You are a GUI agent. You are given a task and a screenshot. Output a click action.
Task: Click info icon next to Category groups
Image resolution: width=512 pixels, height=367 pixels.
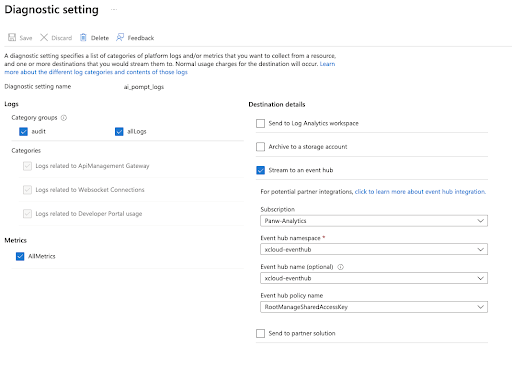tap(64, 118)
